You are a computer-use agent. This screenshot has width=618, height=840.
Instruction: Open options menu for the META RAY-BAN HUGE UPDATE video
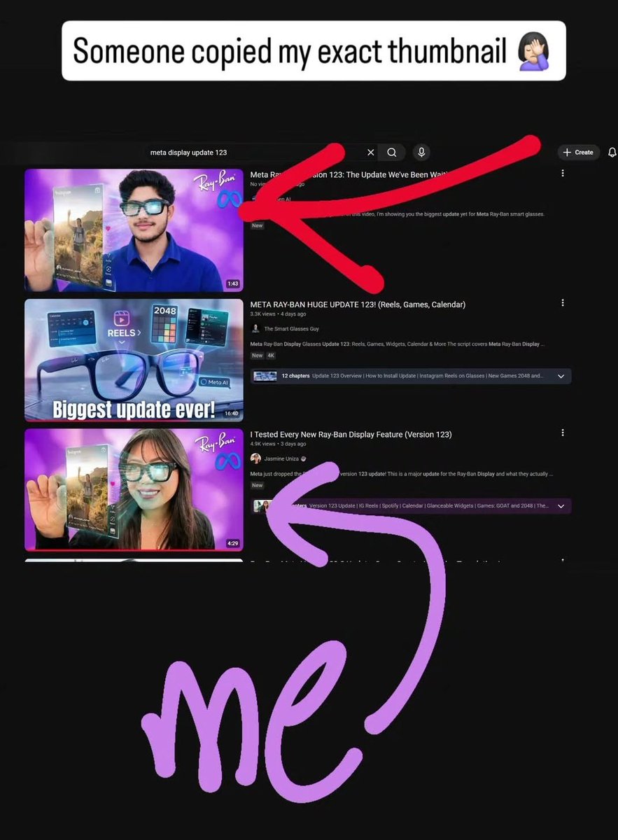pos(563,302)
